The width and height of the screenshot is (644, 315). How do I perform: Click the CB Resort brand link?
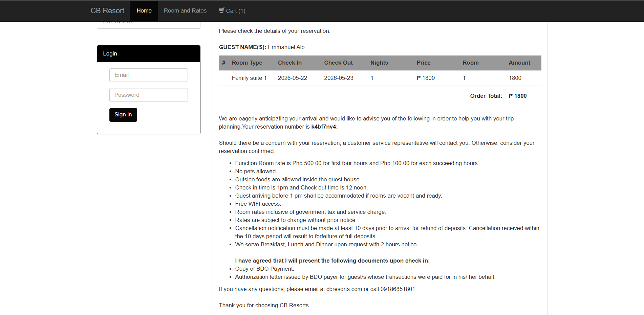(107, 11)
